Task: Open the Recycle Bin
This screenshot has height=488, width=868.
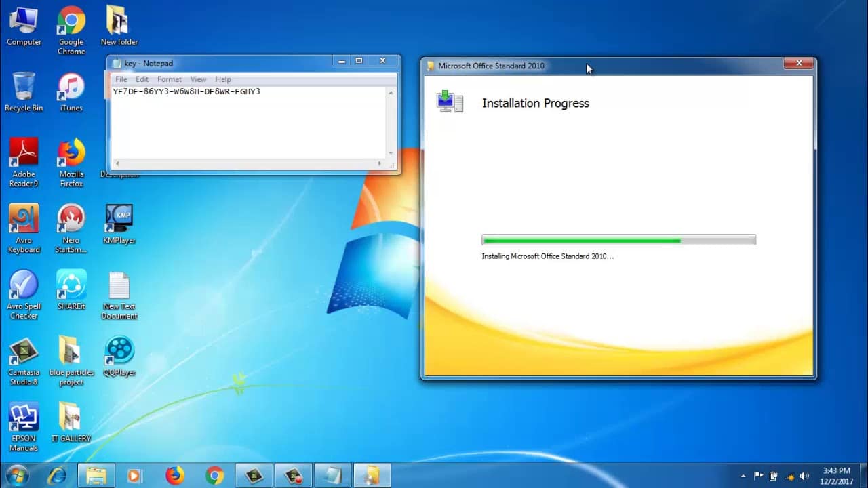Action: click(x=24, y=92)
